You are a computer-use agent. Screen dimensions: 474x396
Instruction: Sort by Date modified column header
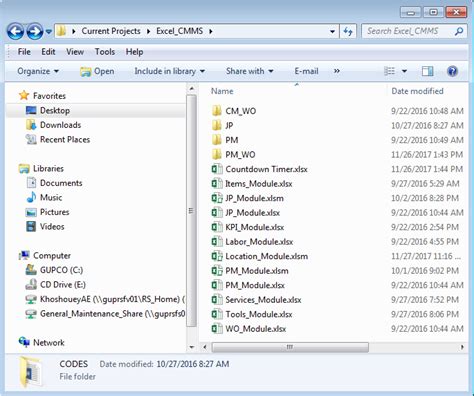417,91
